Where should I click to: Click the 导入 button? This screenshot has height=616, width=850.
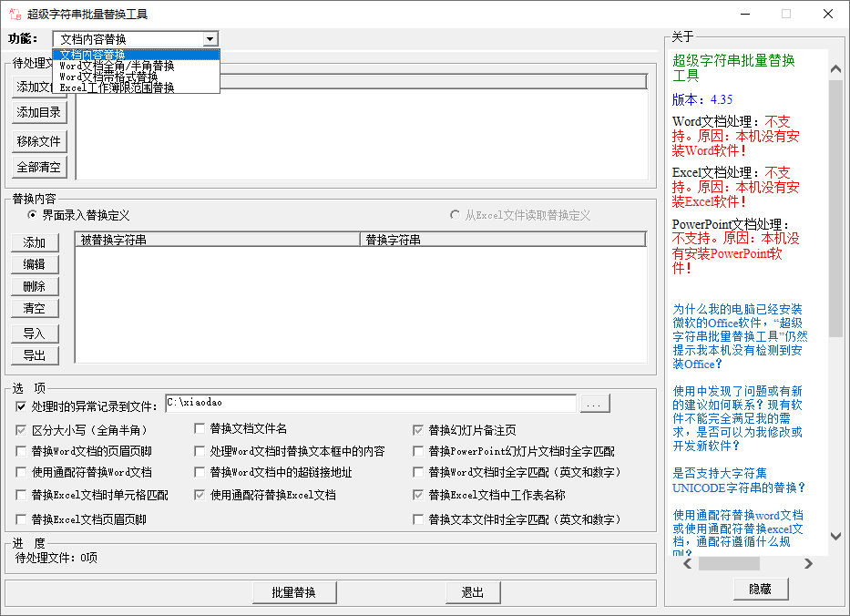[x=35, y=334]
